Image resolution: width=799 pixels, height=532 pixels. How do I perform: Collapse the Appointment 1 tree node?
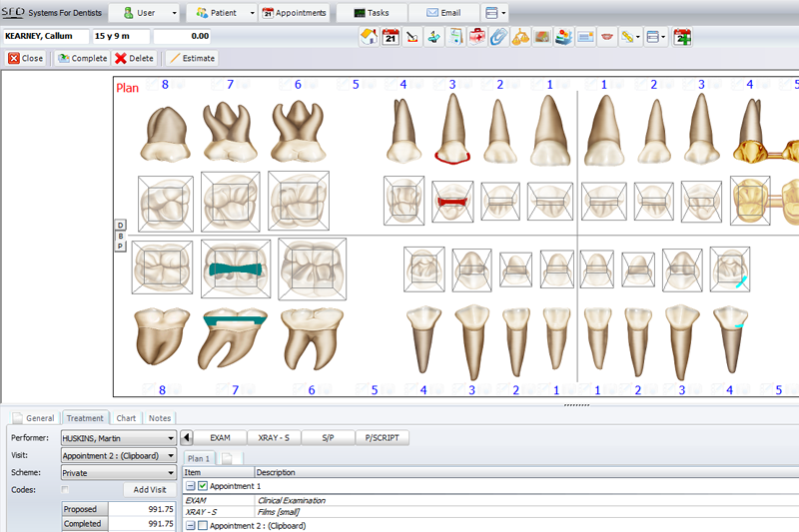pyautogui.click(x=190, y=485)
